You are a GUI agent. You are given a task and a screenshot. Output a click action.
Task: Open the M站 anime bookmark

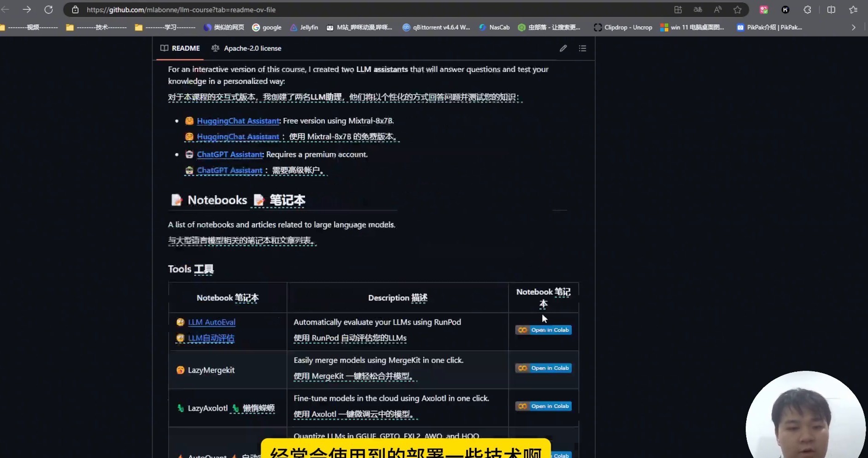[x=359, y=27]
